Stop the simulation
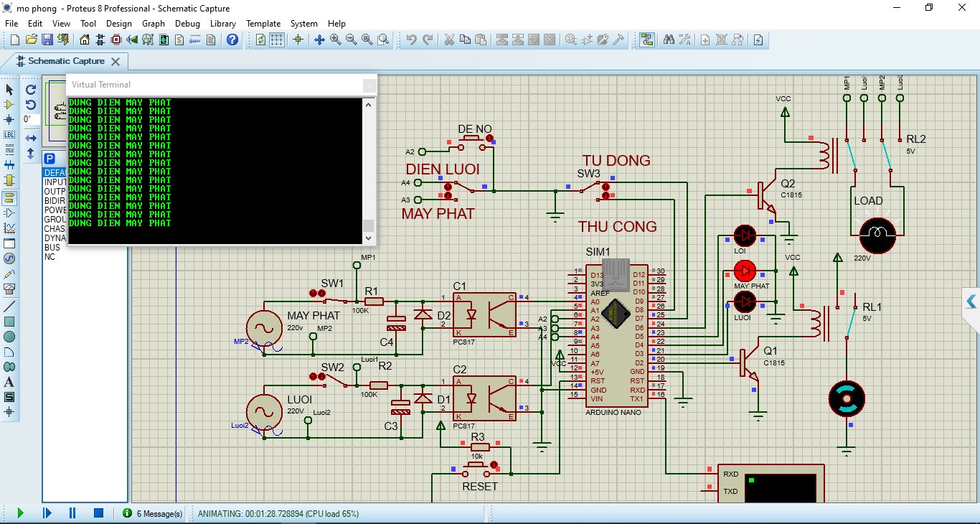The width and height of the screenshot is (980, 524). (x=99, y=513)
